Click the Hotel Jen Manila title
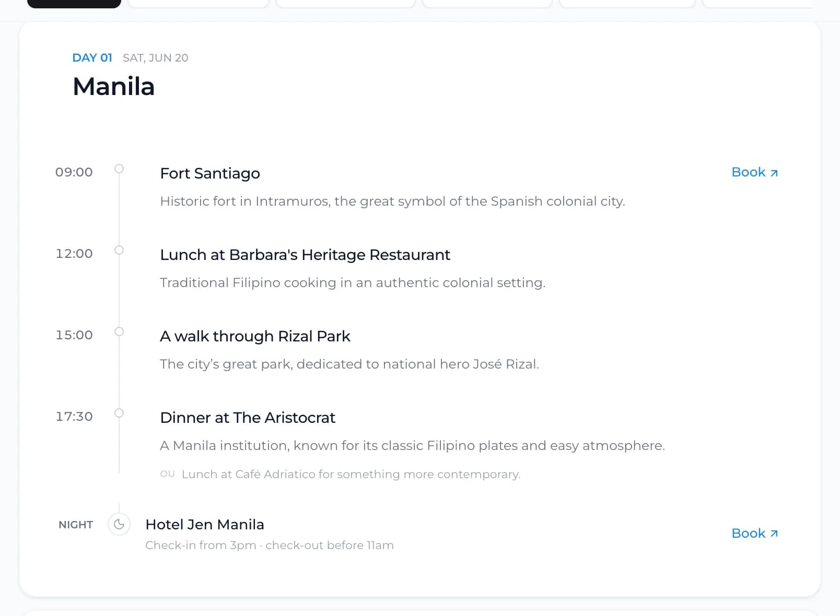Screen dimensions: 840x616 205,525
